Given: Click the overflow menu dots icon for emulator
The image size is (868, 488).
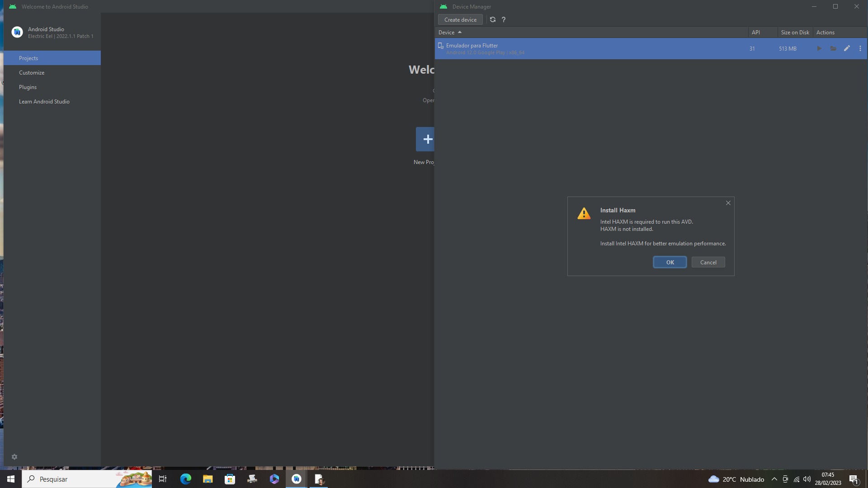Looking at the screenshot, I should 860,48.
